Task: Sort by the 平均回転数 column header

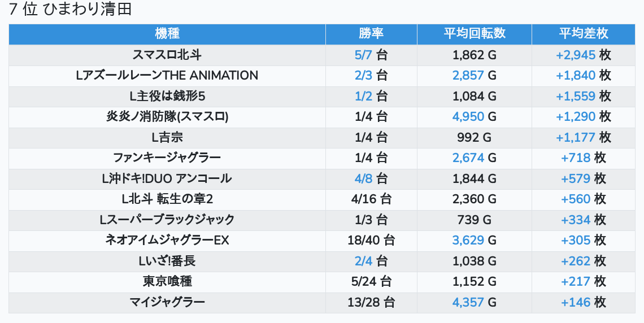Action: 474,34
